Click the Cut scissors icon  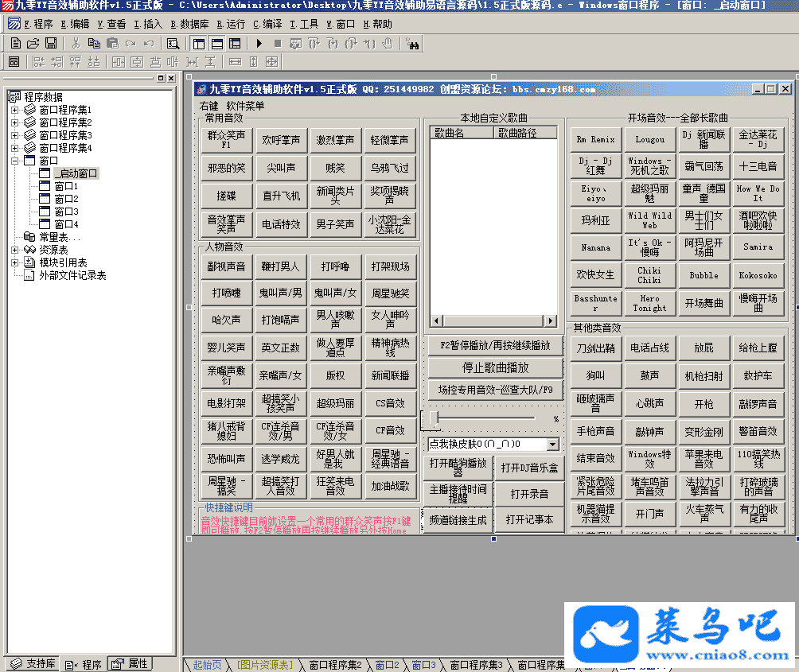tap(76, 43)
